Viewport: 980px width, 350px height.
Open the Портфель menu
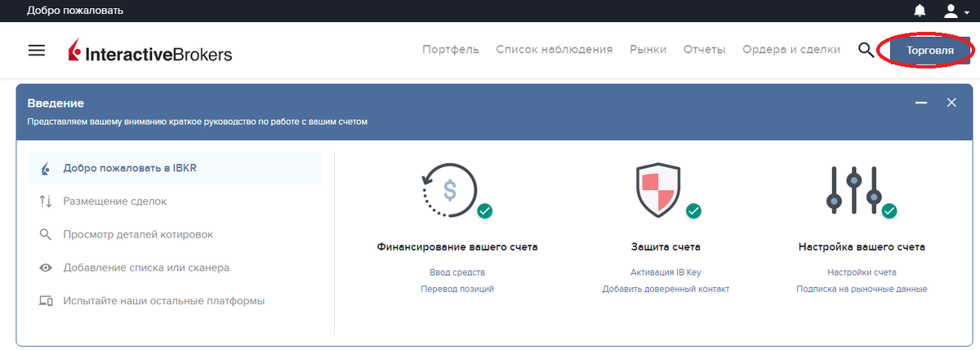[451, 50]
